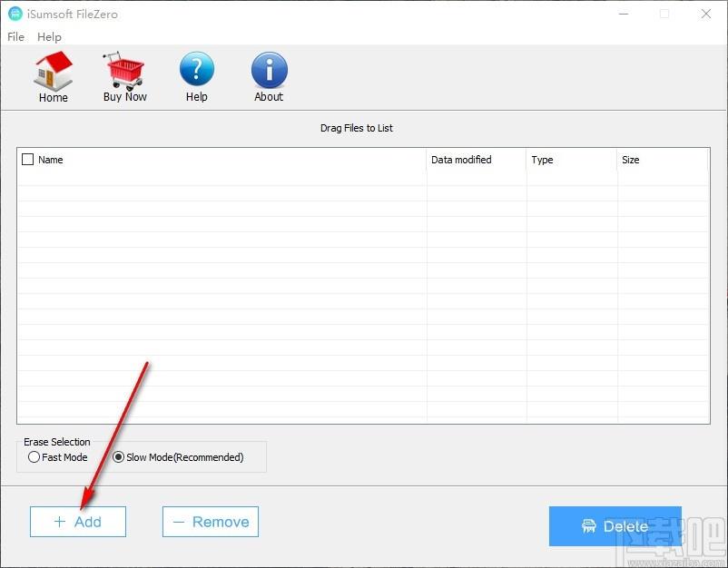Click the Add button

click(x=78, y=522)
